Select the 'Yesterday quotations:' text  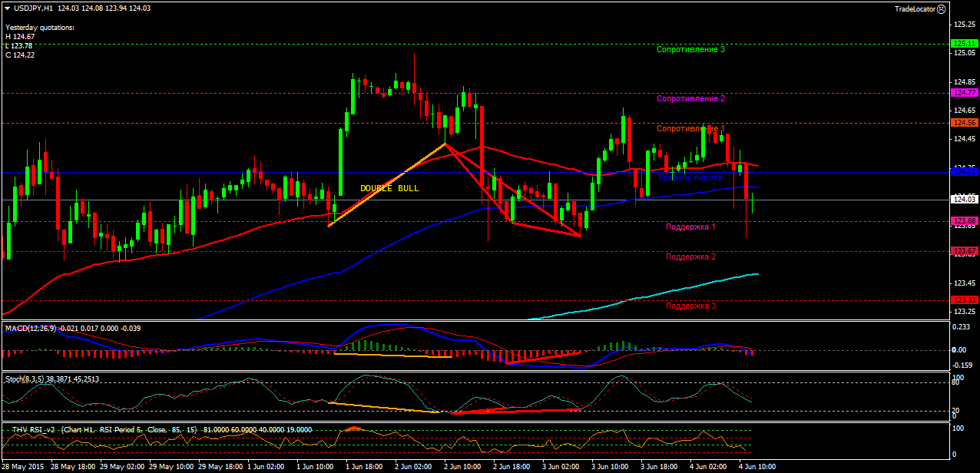(40, 27)
